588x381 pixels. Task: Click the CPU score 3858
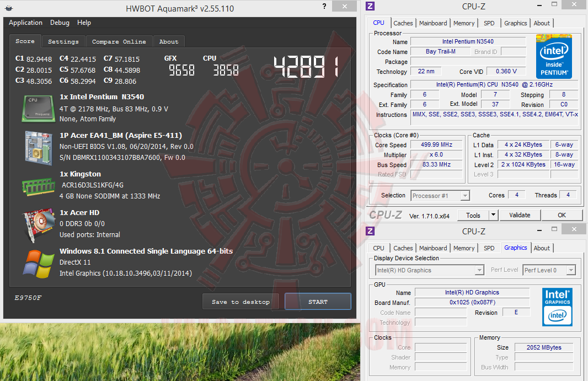(x=226, y=70)
